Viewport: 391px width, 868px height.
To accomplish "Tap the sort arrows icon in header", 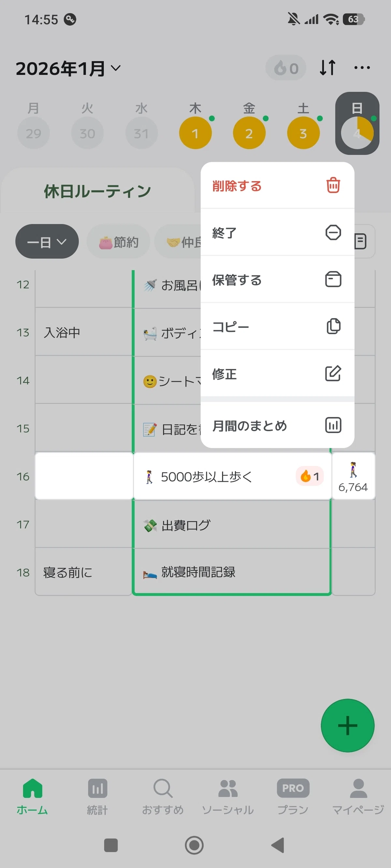I will tap(327, 67).
